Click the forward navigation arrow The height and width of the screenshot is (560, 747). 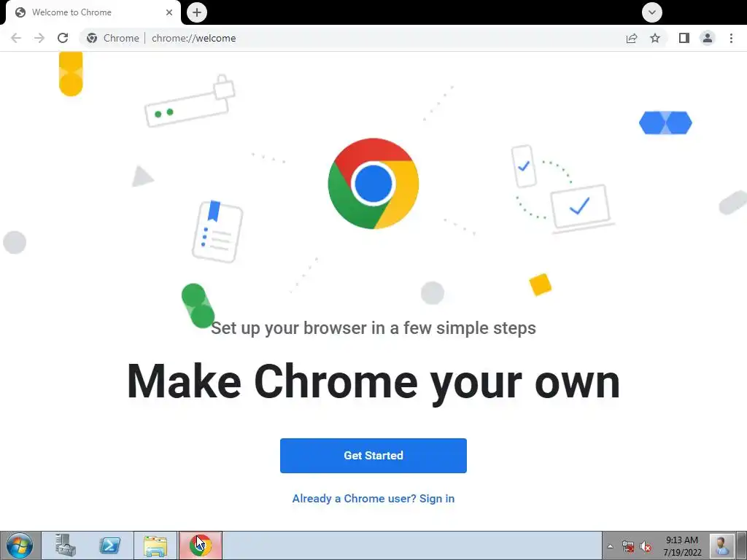pyautogui.click(x=39, y=38)
